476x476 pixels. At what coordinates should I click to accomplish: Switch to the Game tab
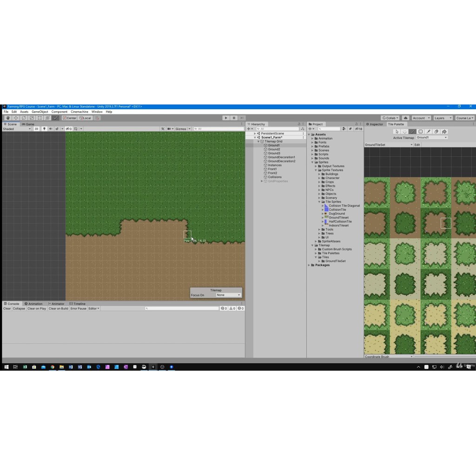click(x=28, y=124)
